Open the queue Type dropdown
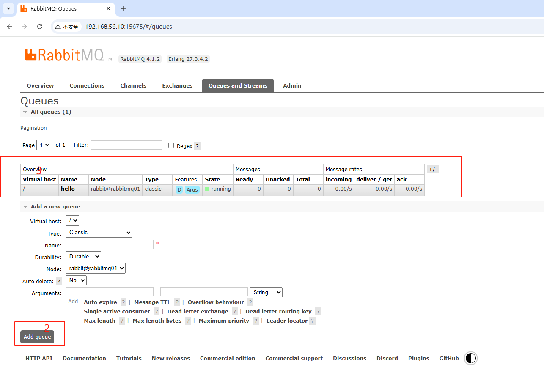544x392 pixels. point(99,233)
